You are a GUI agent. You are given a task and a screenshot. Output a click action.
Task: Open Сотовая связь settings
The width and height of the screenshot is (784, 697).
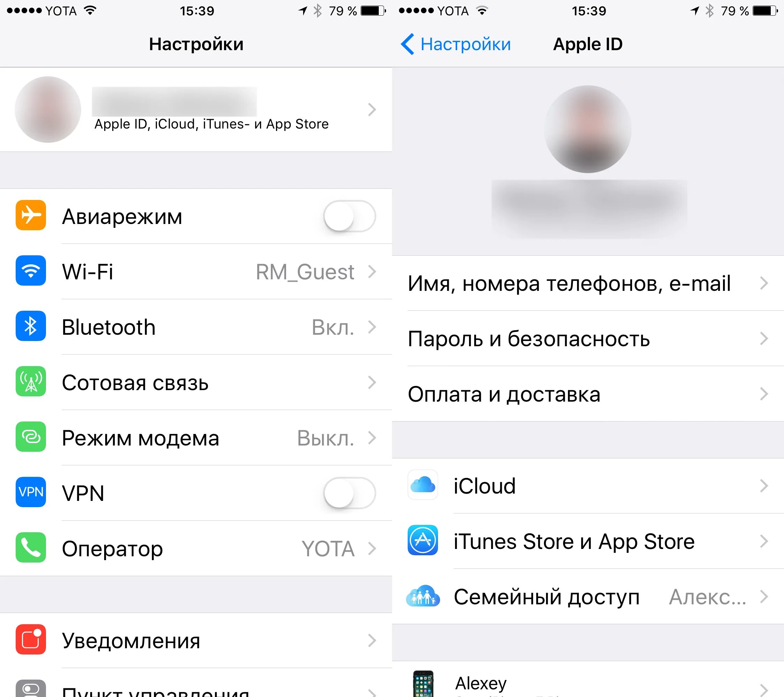coord(195,373)
